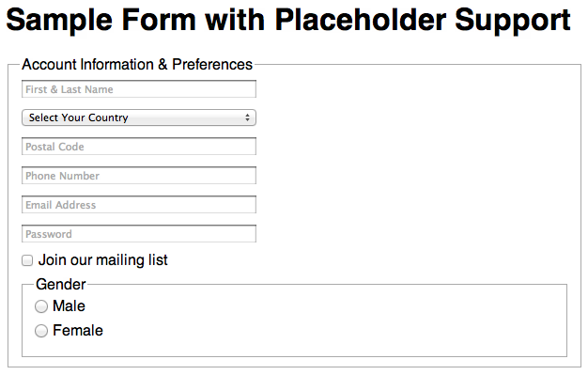The height and width of the screenshot is (375, 588).
Task: Check the Join our mailing list checkbox
Action: pyautogui.click(x=27, y=260)
